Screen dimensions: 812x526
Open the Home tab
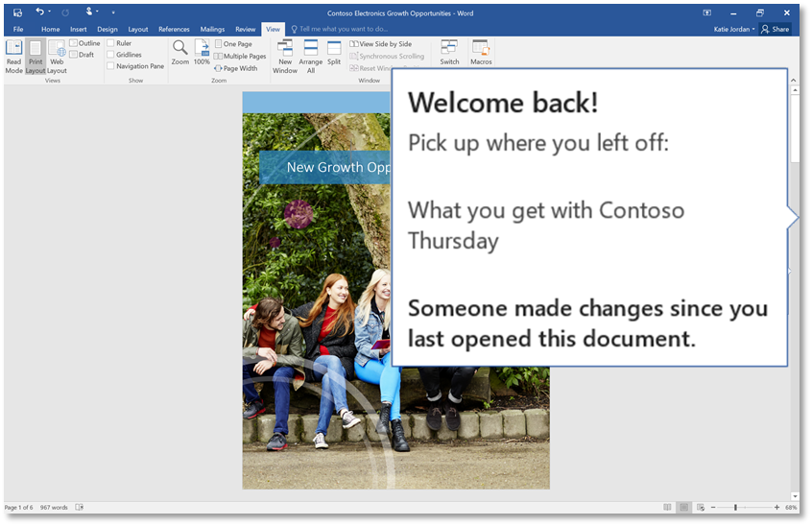click(x=51, y=29)
